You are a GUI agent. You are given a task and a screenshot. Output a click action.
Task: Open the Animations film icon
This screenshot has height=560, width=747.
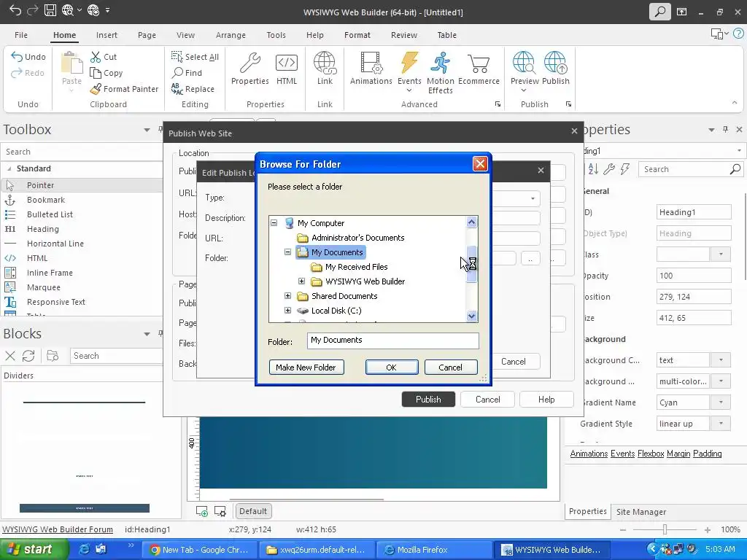(x=371, y=63)
